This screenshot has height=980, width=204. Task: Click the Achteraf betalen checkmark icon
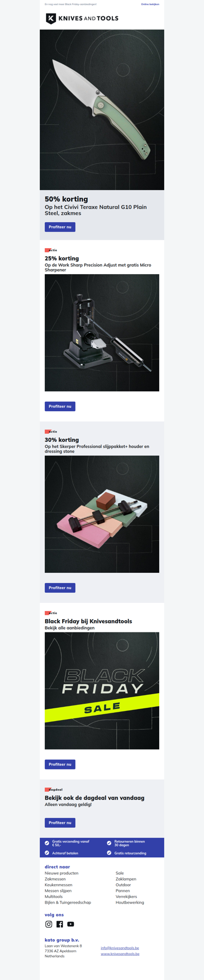tap(47, 853)
